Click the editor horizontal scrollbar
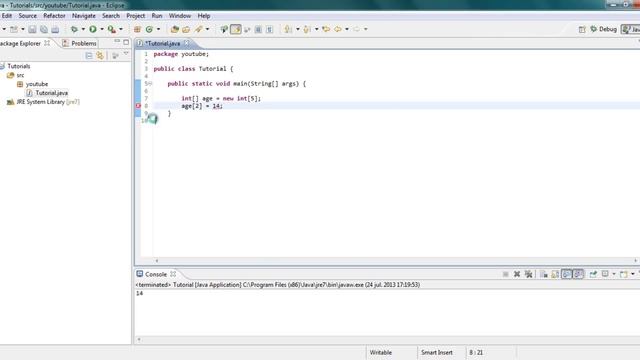This screenshot has height=360, width=640. [396, 260]
